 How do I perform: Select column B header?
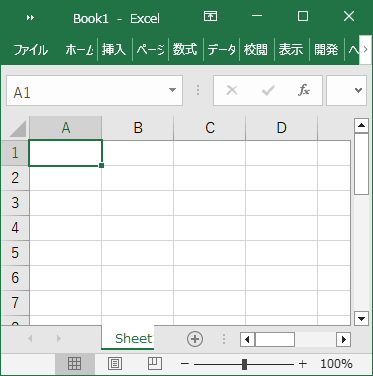click(x=138, y=128)
